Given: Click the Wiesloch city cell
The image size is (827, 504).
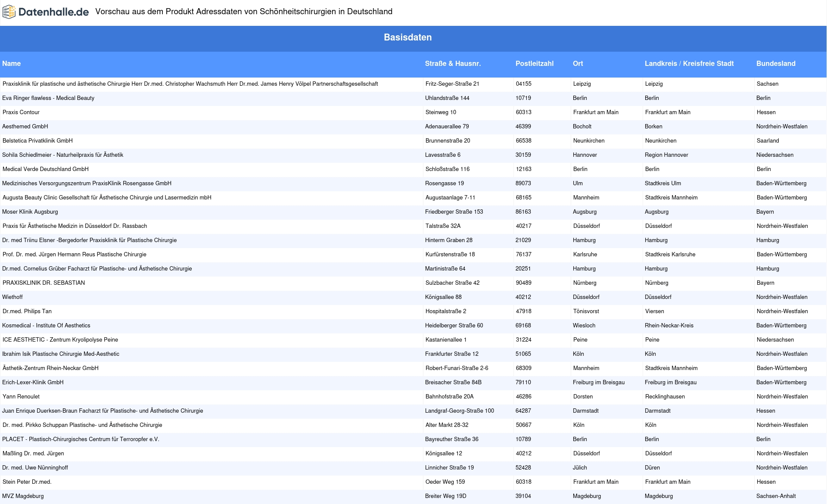Looking at the screenshot, I should [x=584, y=326].
